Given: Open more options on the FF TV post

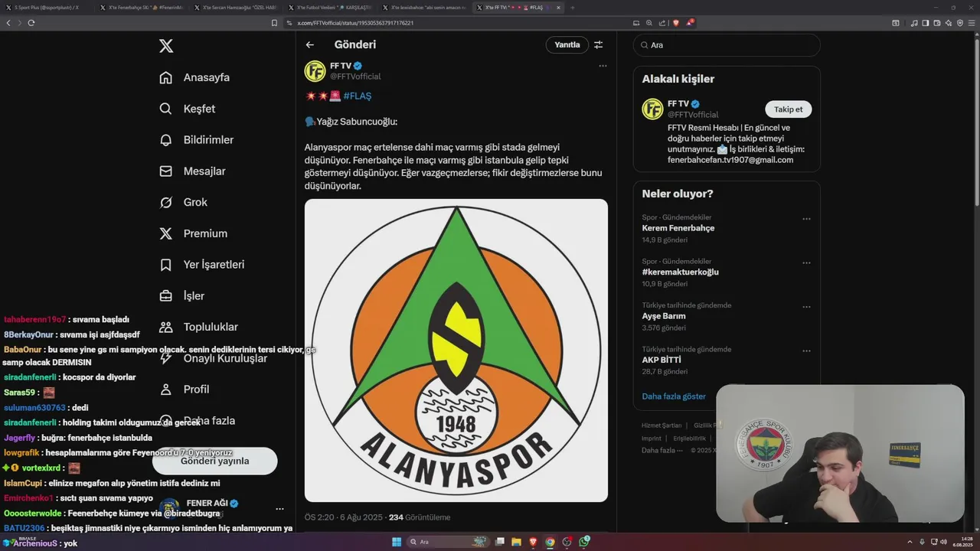Looking at the screenshot, I should point(603,66).
